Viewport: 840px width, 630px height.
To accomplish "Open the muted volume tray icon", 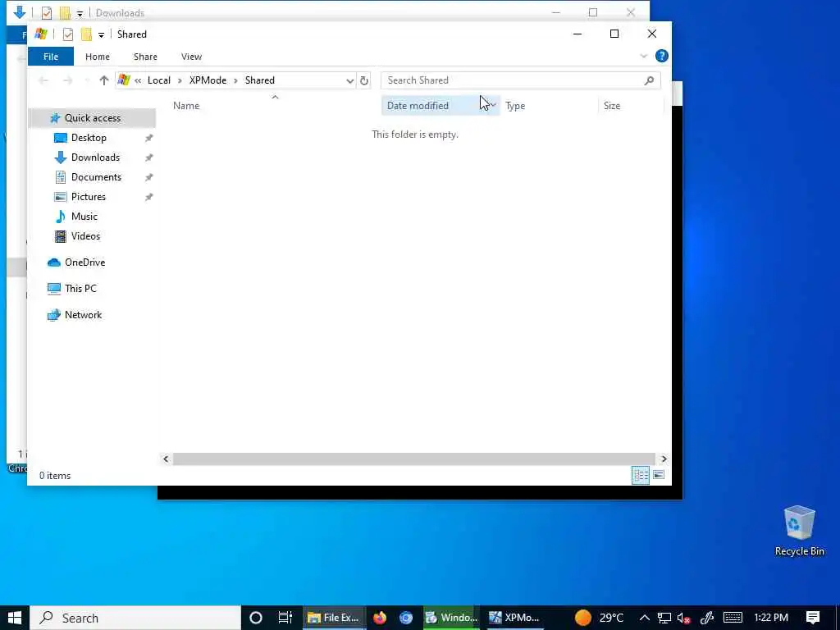I will point(683,618).
